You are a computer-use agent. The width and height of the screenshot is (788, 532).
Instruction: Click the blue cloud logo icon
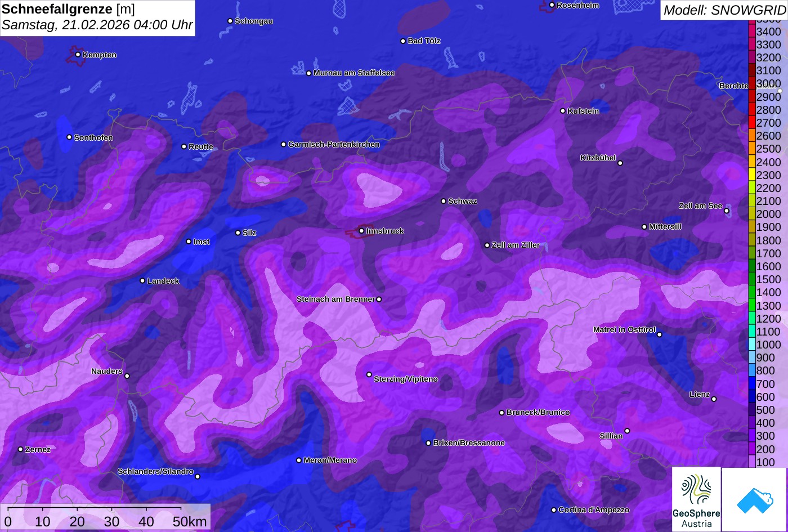coord(754,499)
